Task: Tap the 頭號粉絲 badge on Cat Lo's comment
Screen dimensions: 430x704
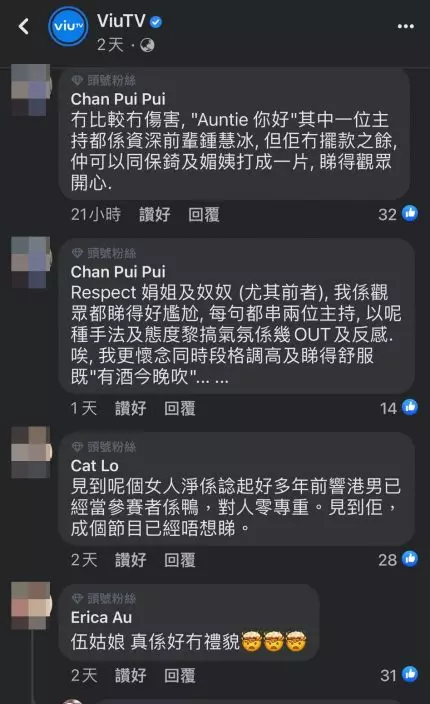Action: (104, 447)
